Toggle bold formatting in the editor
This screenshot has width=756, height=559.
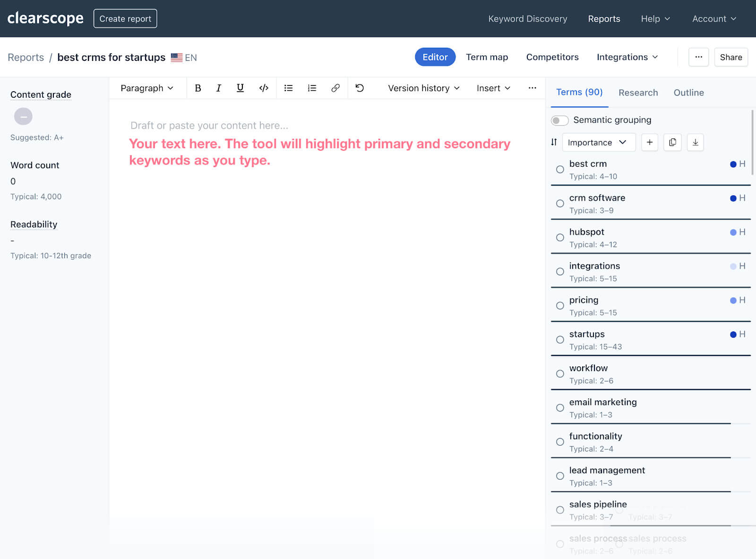(198, 88)
